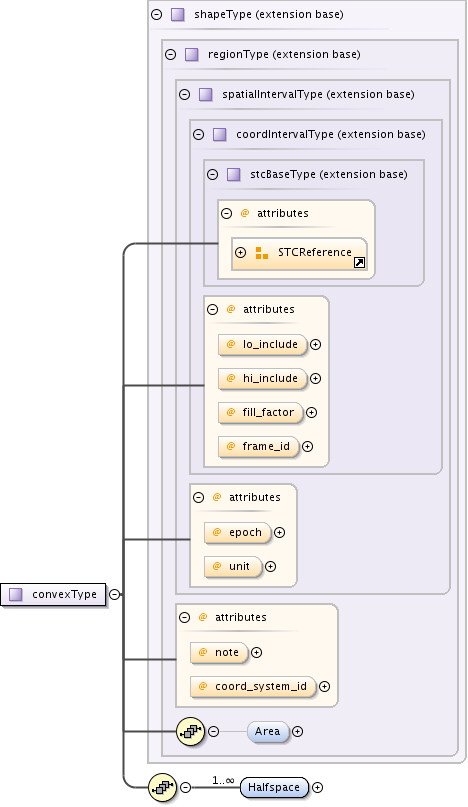Click the shapeType (extension base) label
Screen dimensions: 468x807
269,14
